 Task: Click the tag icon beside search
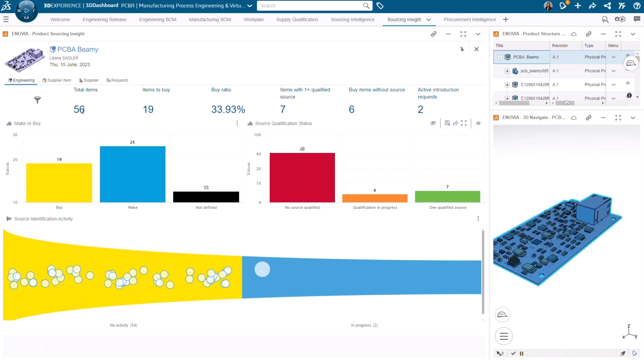380,6
